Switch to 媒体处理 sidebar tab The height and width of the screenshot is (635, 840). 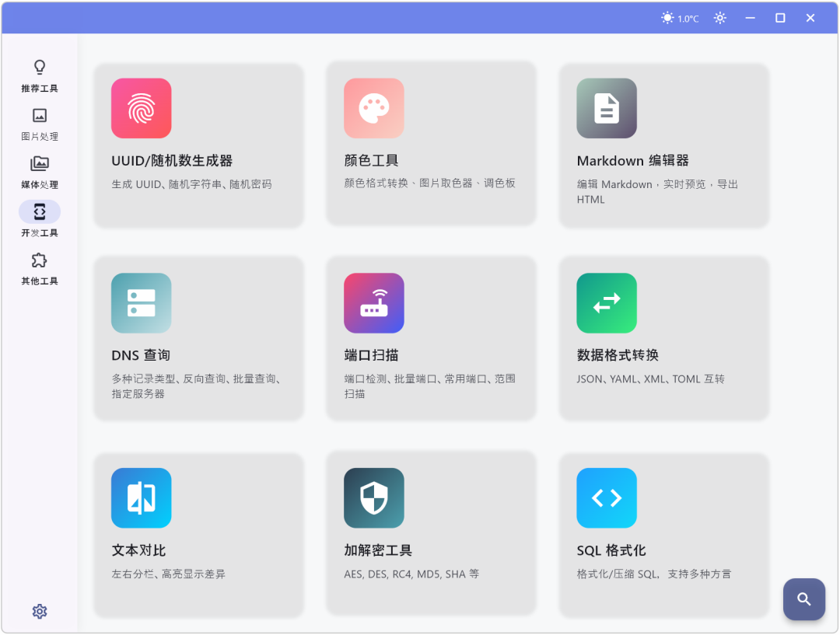40,173
